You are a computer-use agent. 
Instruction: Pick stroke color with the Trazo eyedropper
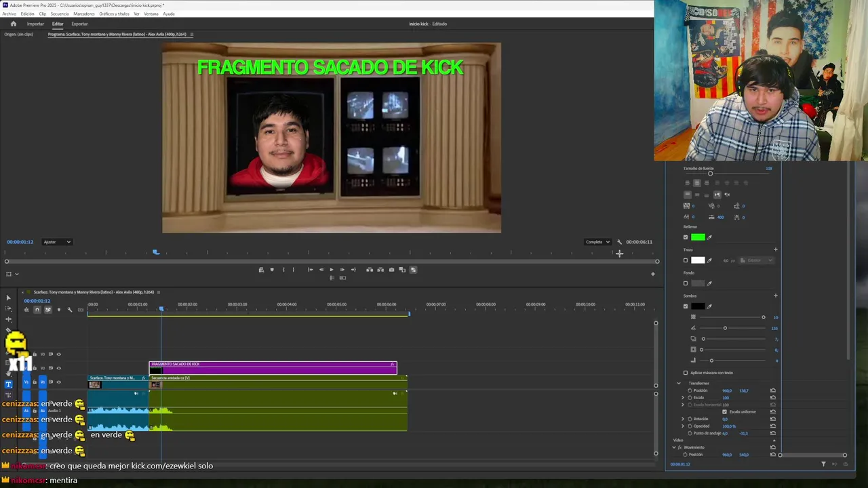click(709, 260)
